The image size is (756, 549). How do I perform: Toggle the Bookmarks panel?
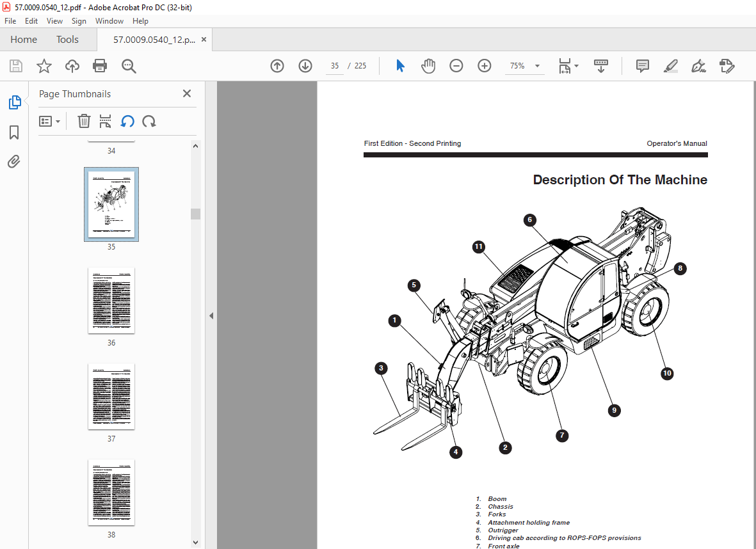[14, 132]
